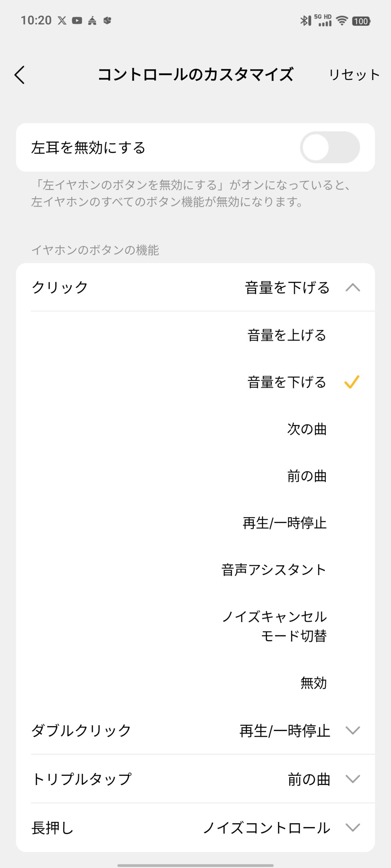Toggle the 左耳を無効にする switch
The image size is (391, 868).
pos(330,147)
